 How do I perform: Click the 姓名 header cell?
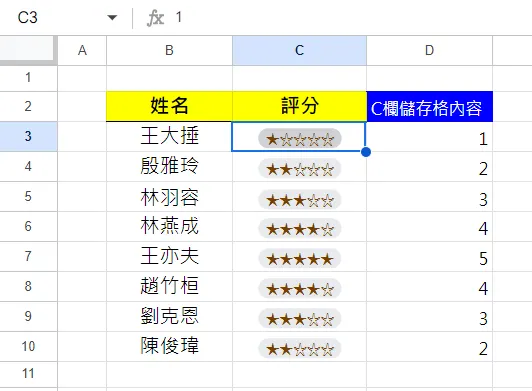169,106
